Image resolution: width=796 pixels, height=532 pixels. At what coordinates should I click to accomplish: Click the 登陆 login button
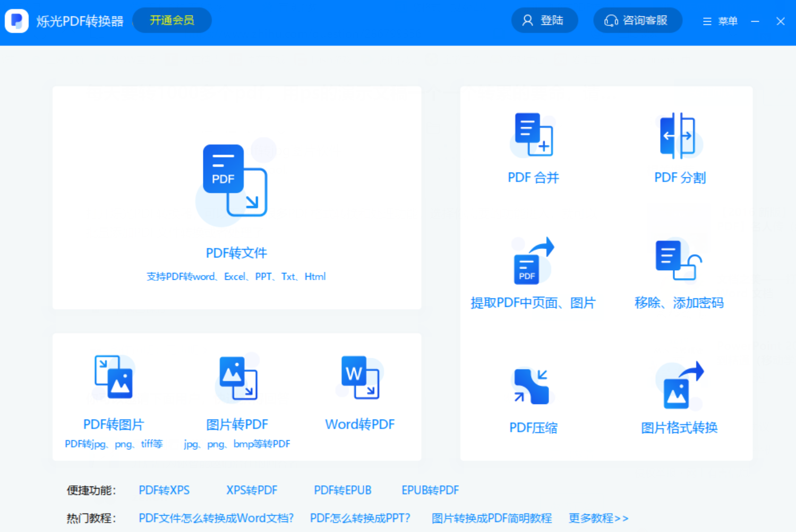click(x=544, y=20)
